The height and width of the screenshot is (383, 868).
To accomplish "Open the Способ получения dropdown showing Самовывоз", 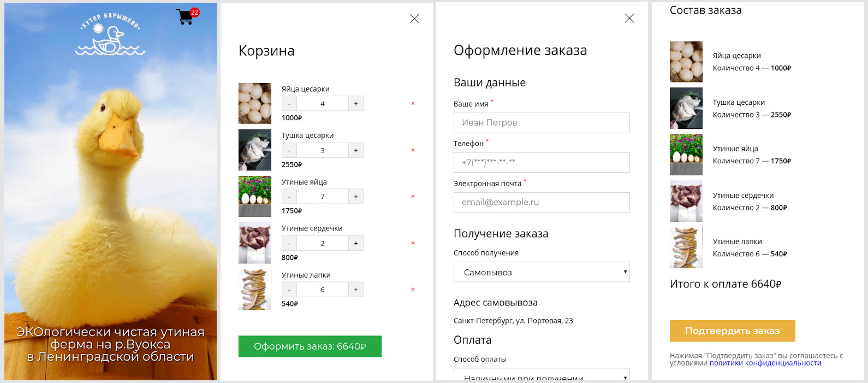I will click(x=542, y=272).
